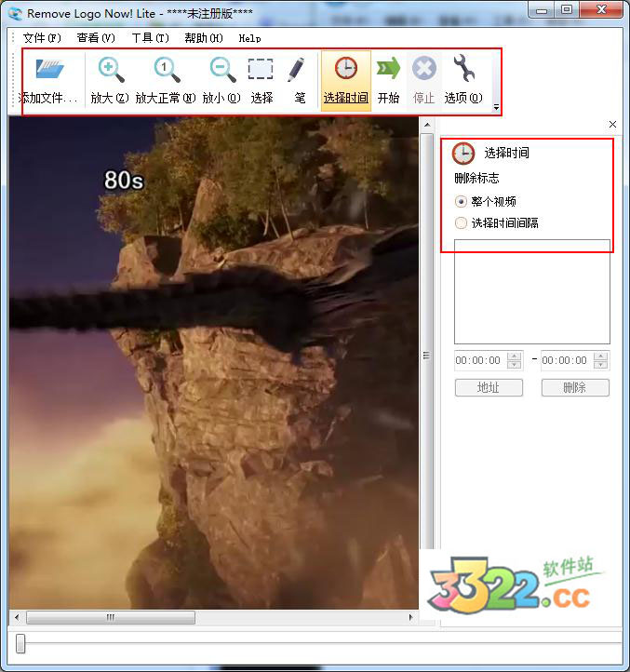
Task: Click the 添加文件 add file icon
Action: click(49, 69)
